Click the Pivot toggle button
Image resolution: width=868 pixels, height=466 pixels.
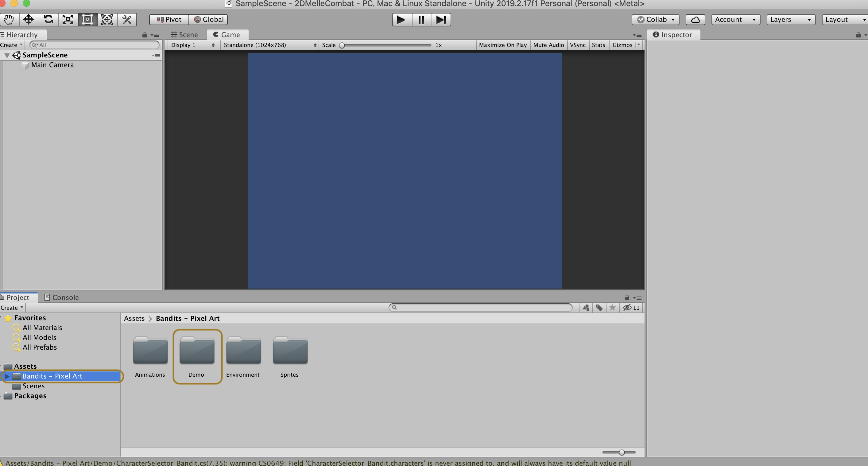click(x=169, y=20)
